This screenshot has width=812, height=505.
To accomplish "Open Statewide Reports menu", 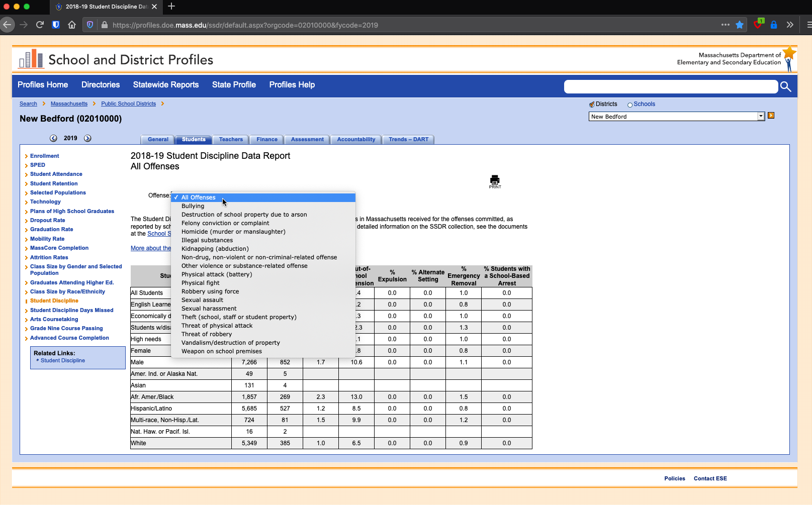I will pyautogui.click(x=166, y=85).
